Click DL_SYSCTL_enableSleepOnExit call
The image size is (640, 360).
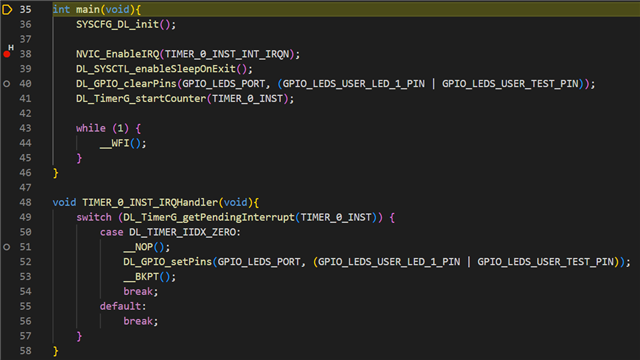point(156,69)
